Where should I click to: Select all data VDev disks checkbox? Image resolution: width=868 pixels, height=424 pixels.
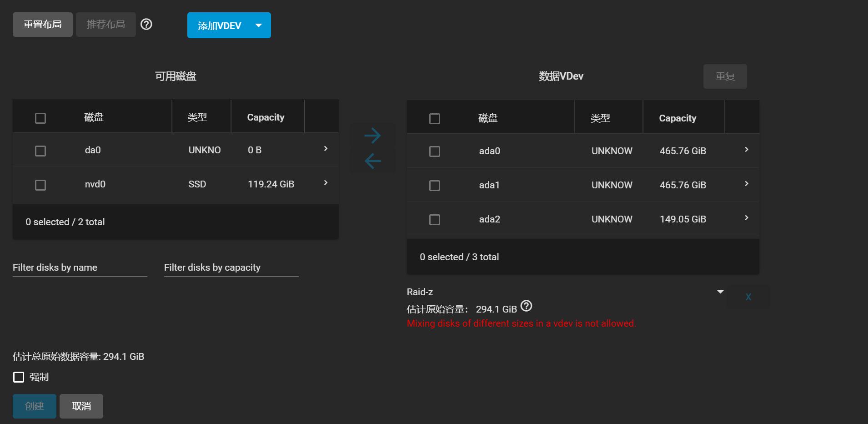click(x=435, y=119)
